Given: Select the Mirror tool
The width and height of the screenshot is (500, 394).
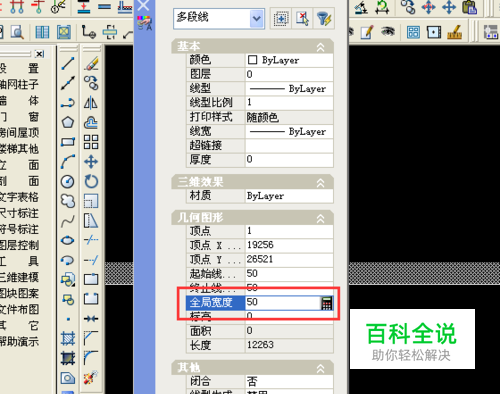Looking at the screenshot, I should tap(91, 103).
